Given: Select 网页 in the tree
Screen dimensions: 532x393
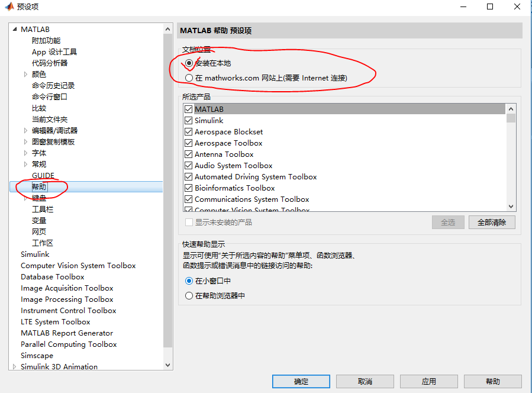Looking at the screenshot, I should point(39,232).
